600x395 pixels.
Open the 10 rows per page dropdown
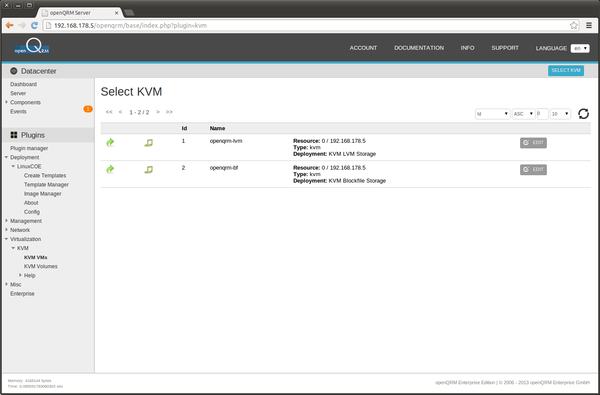(x=560, y=114)
